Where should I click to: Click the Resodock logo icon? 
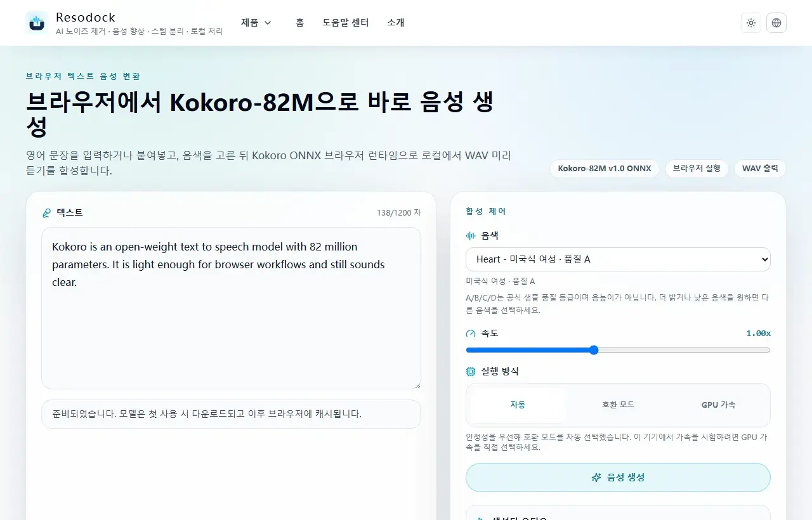pyautogui.click(x=37, y=23)
